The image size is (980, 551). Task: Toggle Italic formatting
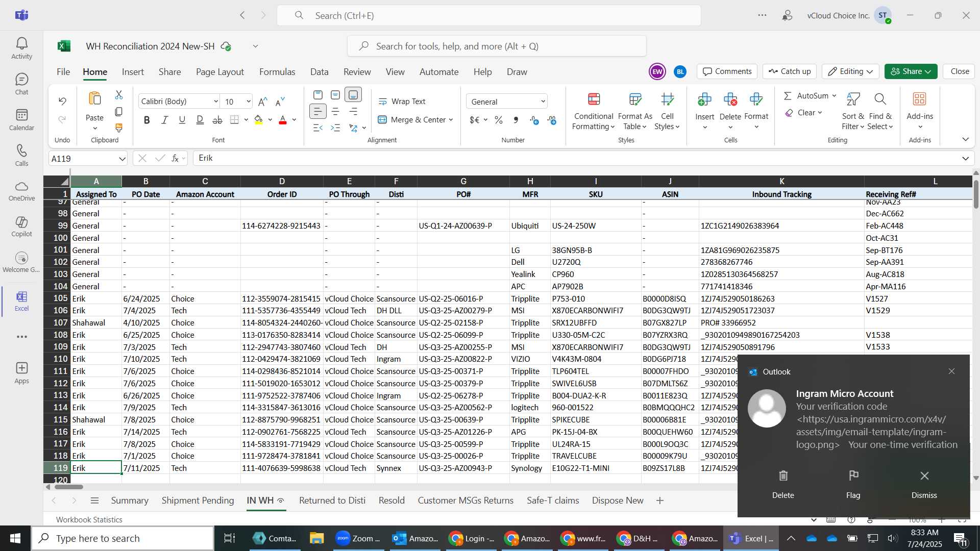point(164,120)
